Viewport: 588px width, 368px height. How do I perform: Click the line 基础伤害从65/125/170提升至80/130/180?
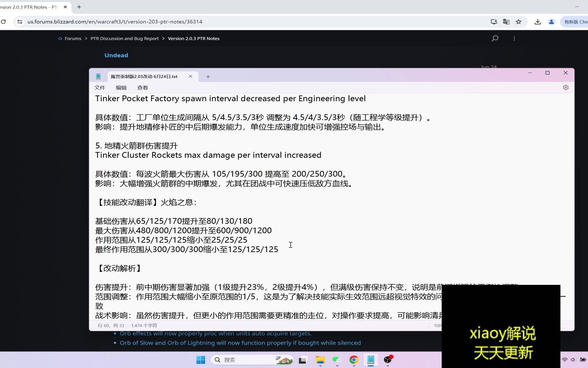tap(174, 221)
